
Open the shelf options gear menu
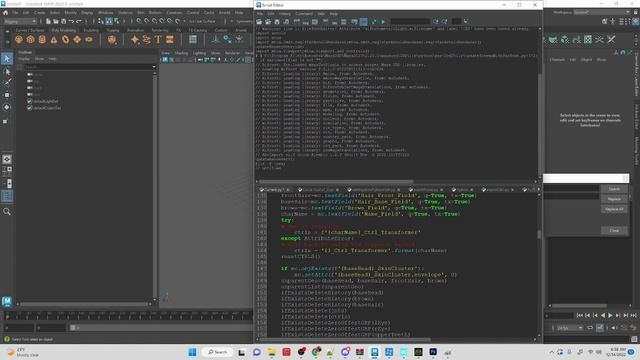[x=7, y=41]
